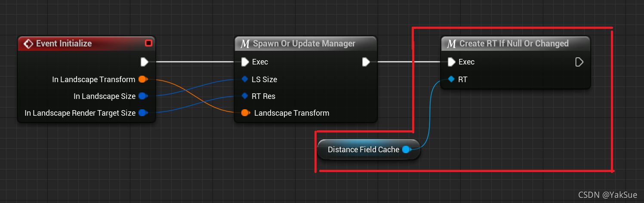Click Spawn Or Update Manager exec output pin
Viewport: 644px width, 203px height.
(366, 62)
